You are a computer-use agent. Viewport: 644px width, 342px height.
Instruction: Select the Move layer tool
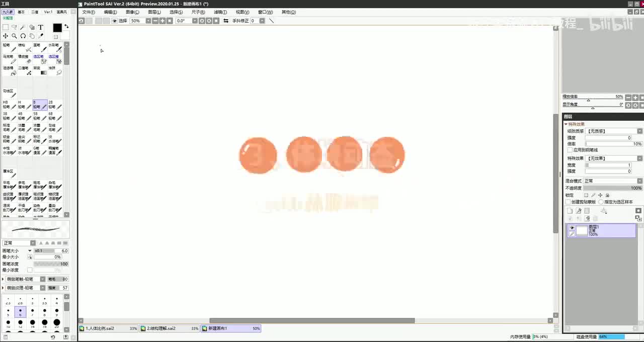tap(6, 36)
